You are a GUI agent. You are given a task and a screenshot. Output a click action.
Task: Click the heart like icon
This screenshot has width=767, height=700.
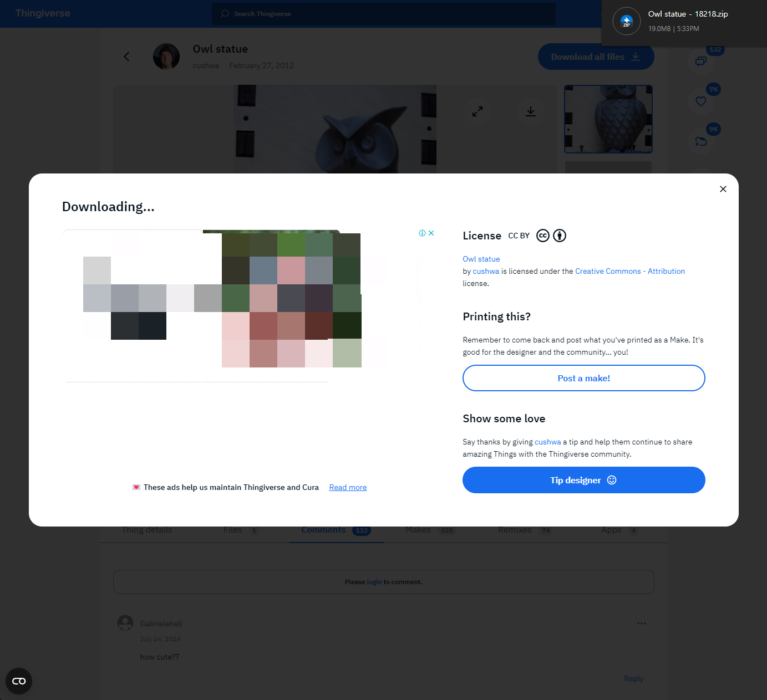pyautogui.click(x=701, y=101)
